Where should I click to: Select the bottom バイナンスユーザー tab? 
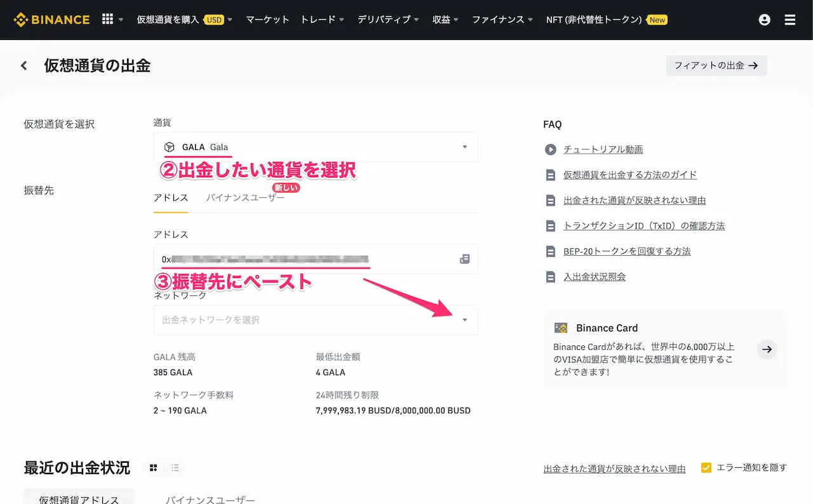(210, 500)
